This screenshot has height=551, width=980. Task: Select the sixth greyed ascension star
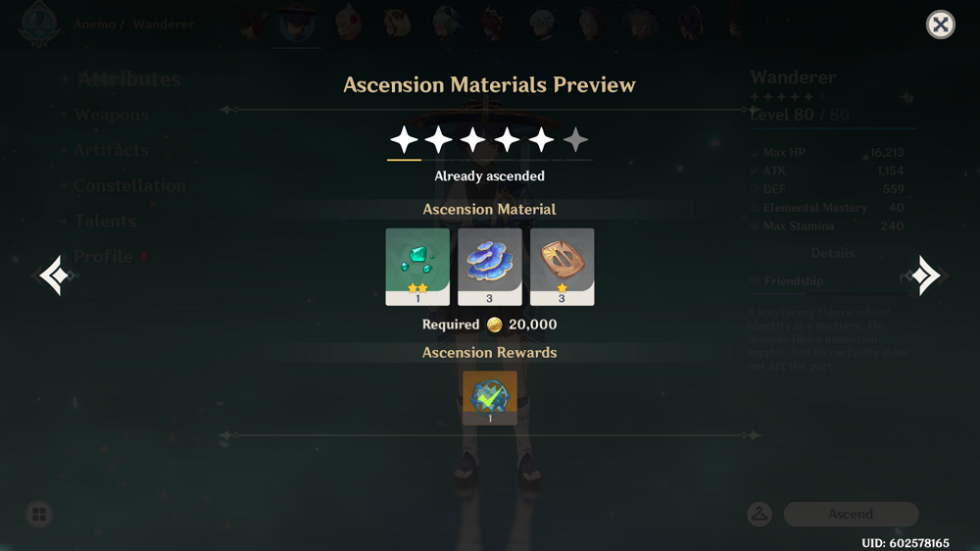click(575, 139)
